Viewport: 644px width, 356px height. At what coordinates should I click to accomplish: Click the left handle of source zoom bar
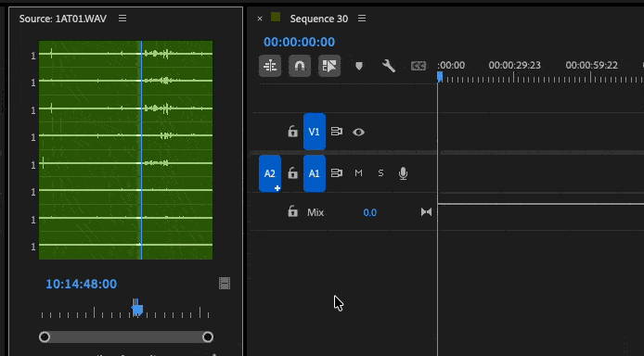[x=45, y=337]
